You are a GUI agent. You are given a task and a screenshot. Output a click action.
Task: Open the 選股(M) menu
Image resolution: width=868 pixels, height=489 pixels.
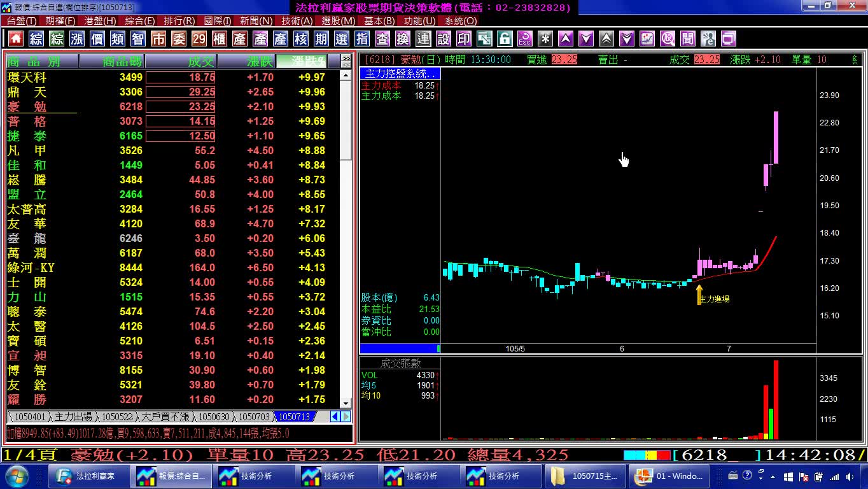pyautogui.click(x=338, y=21)
